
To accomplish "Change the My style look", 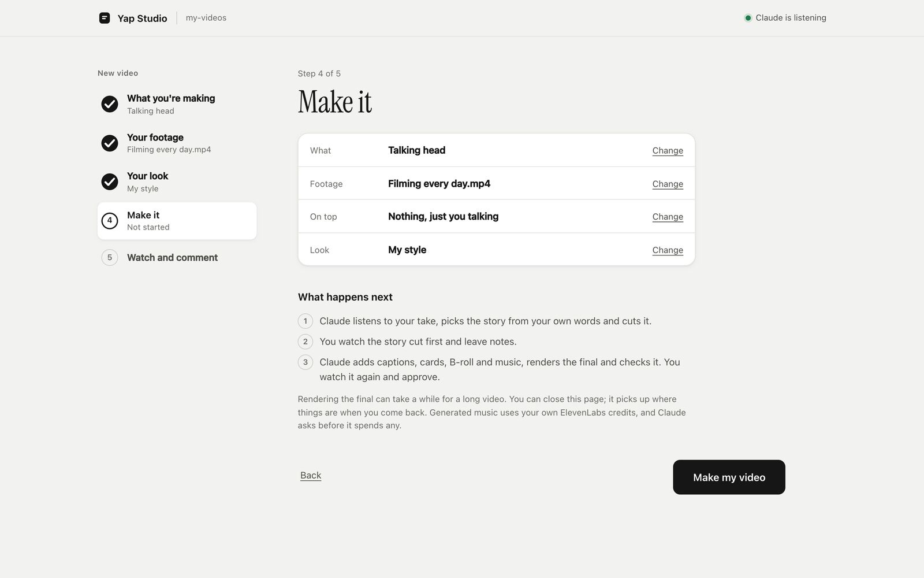I will (x=668, y=250).
